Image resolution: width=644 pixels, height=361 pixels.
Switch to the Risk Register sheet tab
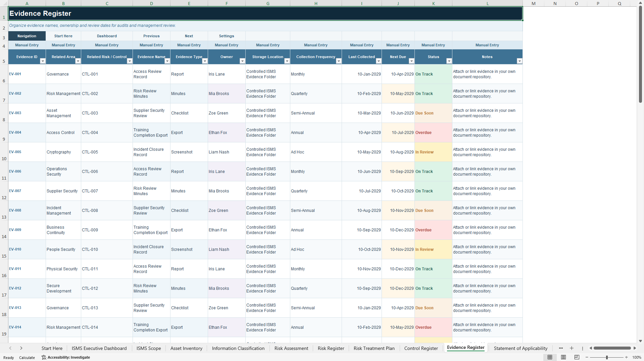click(331, 348)
